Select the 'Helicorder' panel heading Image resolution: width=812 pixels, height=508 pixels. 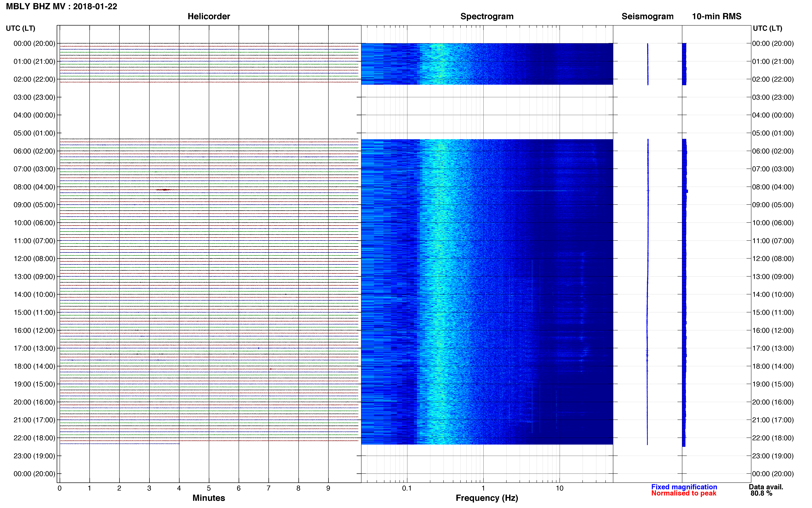[209, 16]
